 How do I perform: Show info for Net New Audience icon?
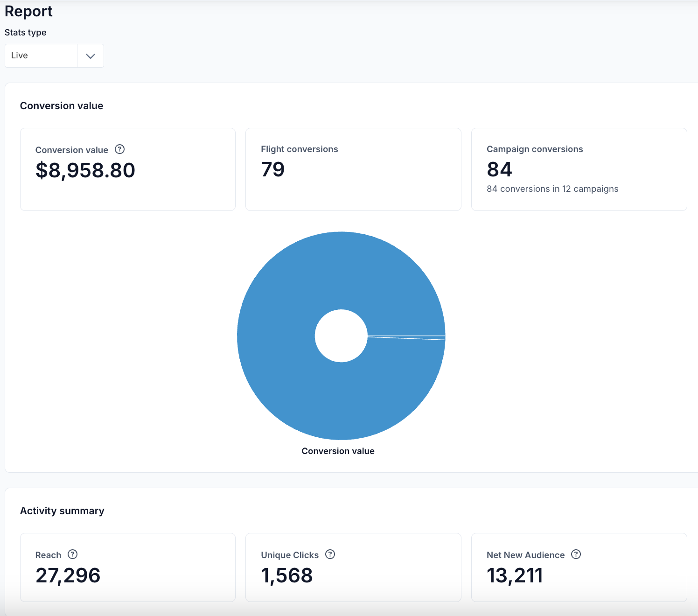tap(576, 554)
